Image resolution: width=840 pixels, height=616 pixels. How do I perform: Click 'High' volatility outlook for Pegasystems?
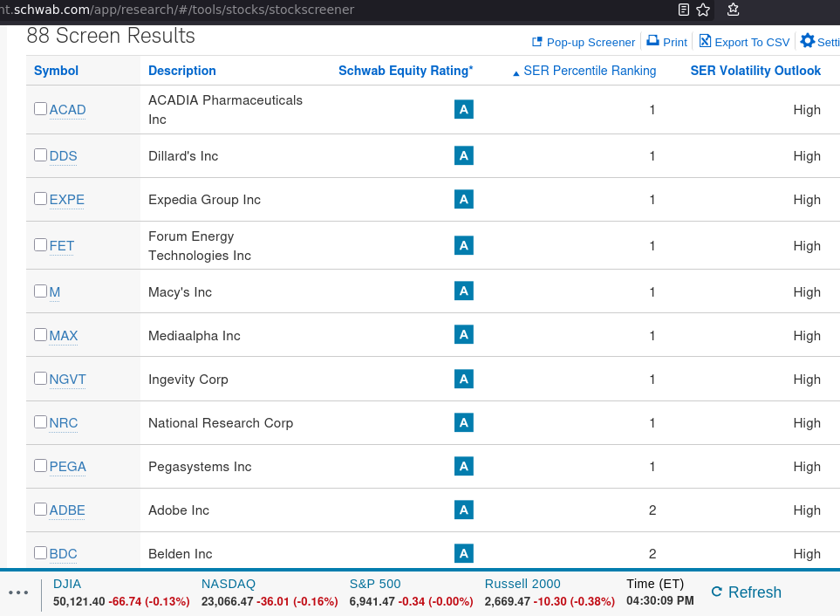point(807,467)
